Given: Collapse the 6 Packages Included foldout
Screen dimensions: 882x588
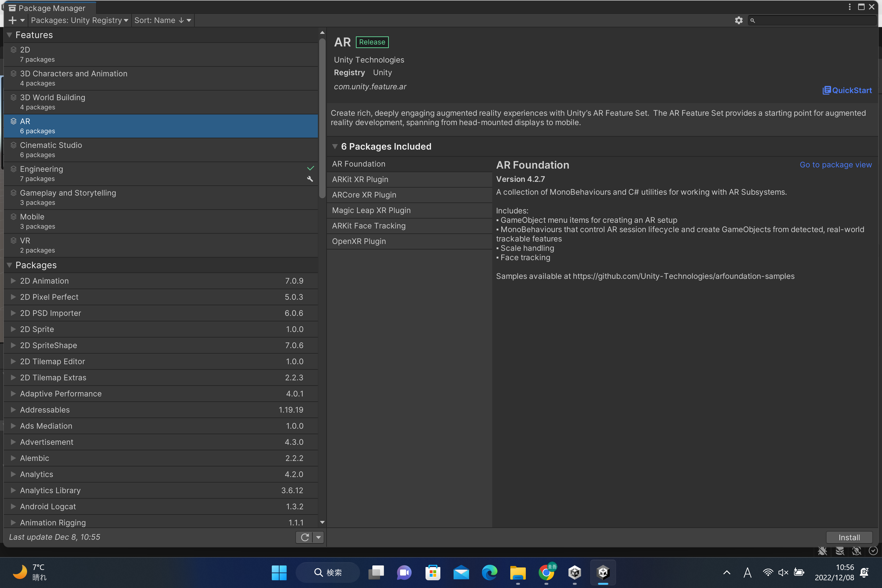Looking at the screenshot, I should pos(335,147).
